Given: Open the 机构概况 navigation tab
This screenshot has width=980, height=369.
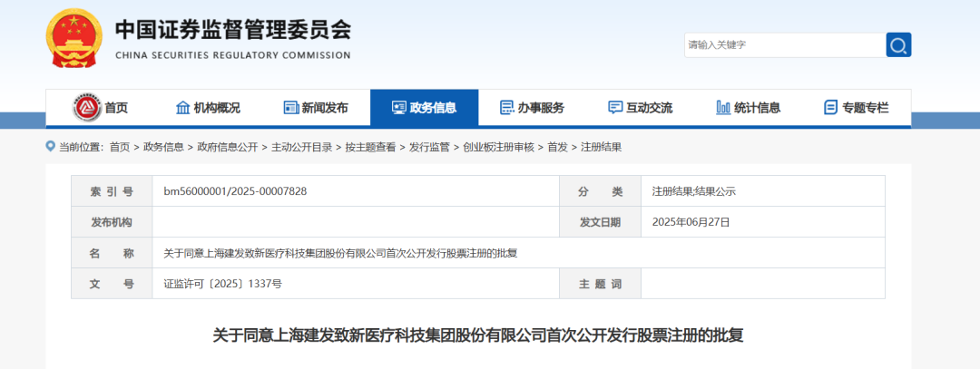Looking at the screenshot, I should 208,107.
